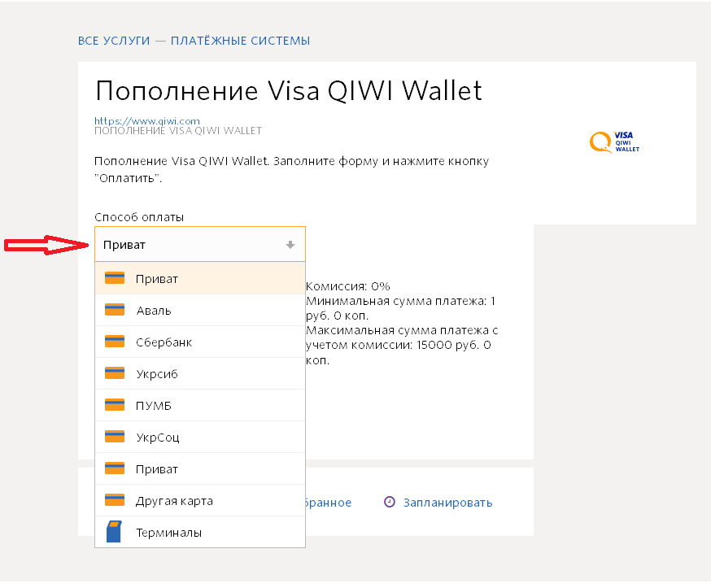Click the blue terminal icon for Терминалы
This screenshot has height=588, width=711.
[x=115, y=532]
